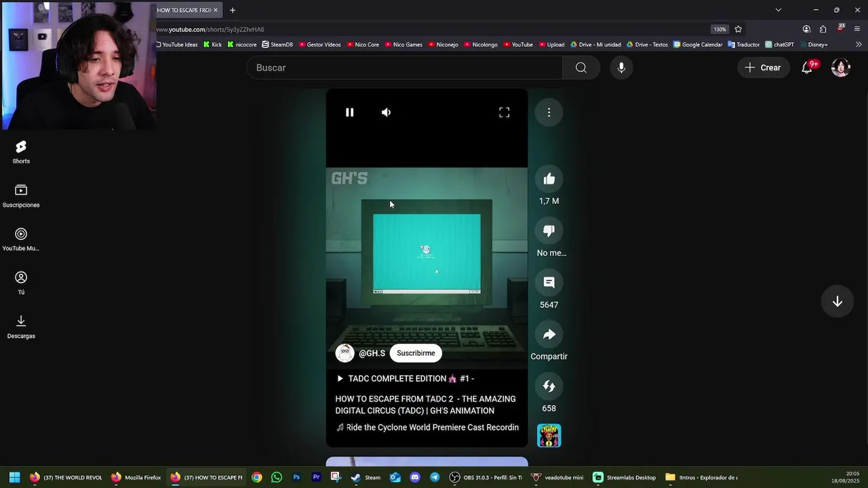Like the Short with 1,7 M likes
Image resolution: width=868 pixels, height=488 pixels.
pos(549,179)
